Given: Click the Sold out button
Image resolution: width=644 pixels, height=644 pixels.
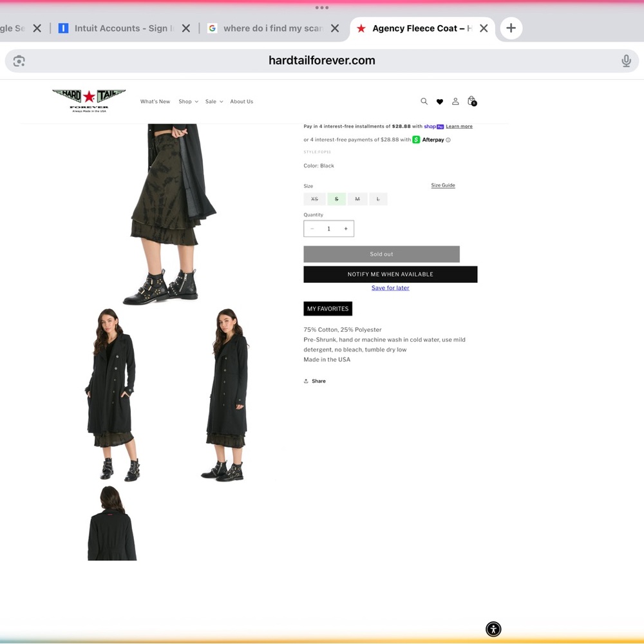Looking at the screenshot, I should 381,254.
